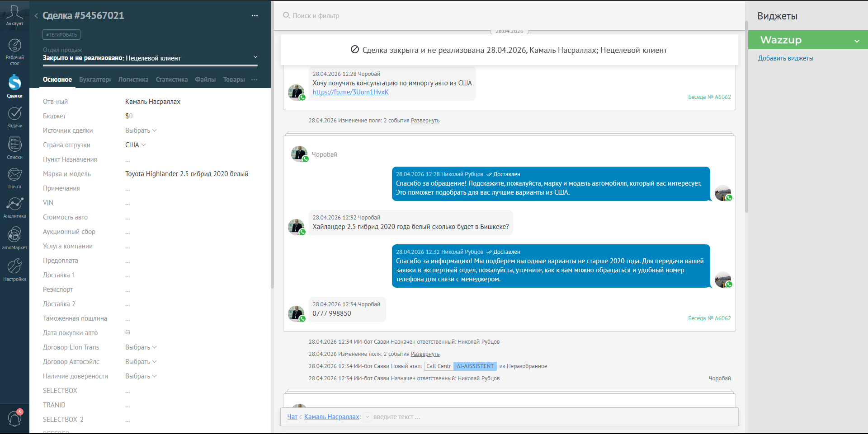Click Отв-ный Камаль Насраллах value
This screenshot has height=434, width=868.
153,102
